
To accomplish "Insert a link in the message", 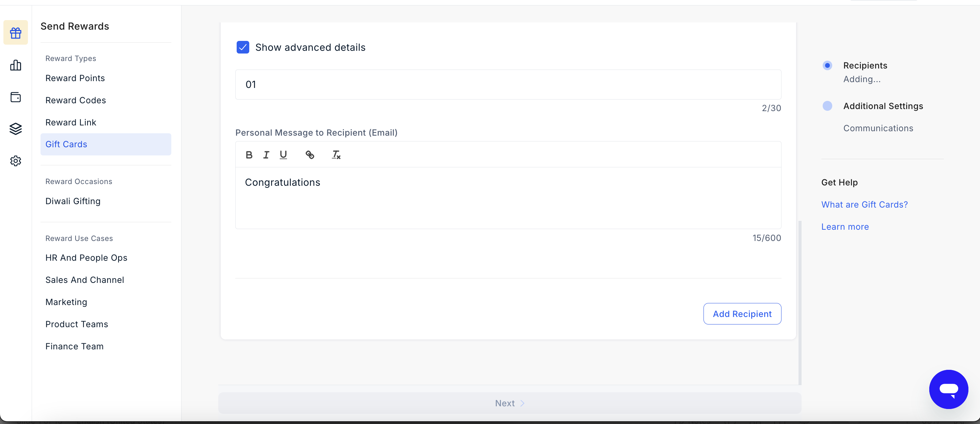I will click(x=310, y=155).
